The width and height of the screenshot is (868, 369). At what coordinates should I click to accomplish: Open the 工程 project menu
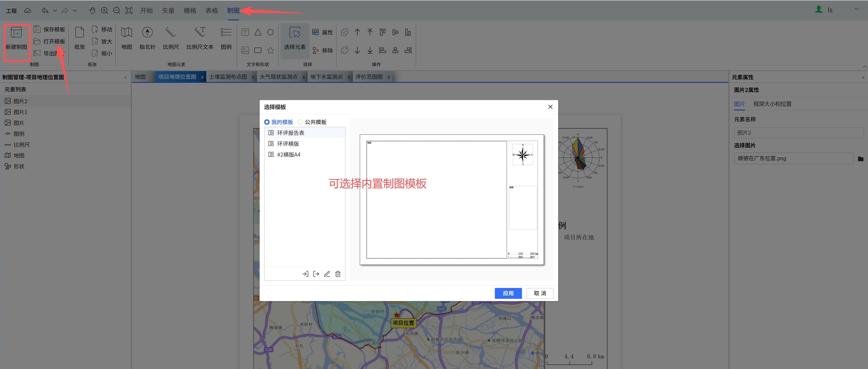(x=11, y=11)
